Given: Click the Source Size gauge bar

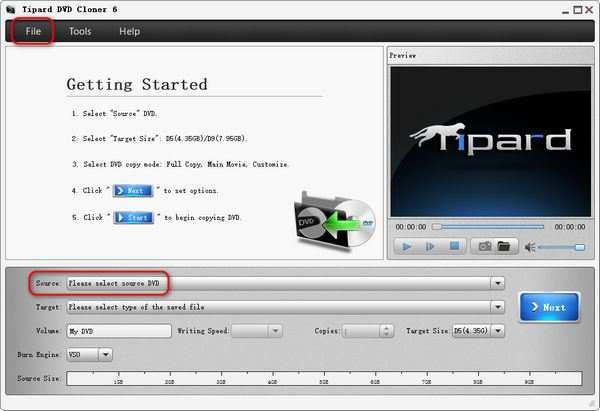Looking at the screenshot, I should [x=324, y=378].
